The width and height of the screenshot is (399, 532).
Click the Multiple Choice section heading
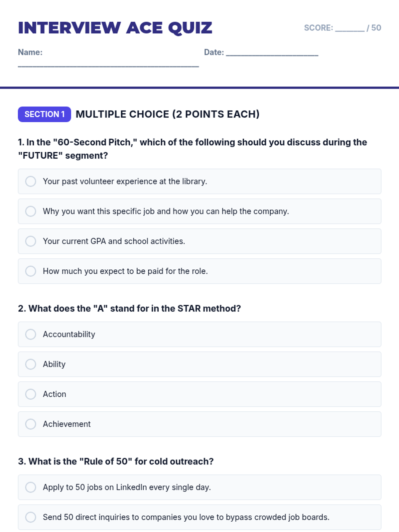(x=168, y=114)
